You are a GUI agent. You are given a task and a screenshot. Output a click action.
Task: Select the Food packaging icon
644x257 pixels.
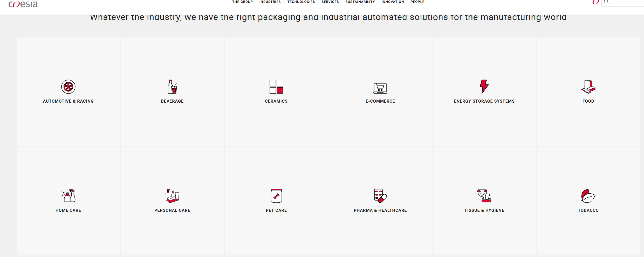tap(588, 87)
